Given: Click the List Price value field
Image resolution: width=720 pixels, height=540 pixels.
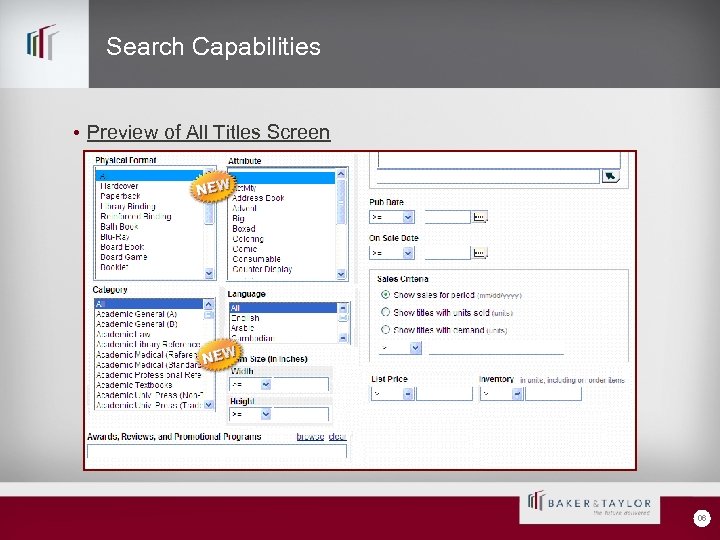Looking at the screenshot, I should tap(444, 394).
